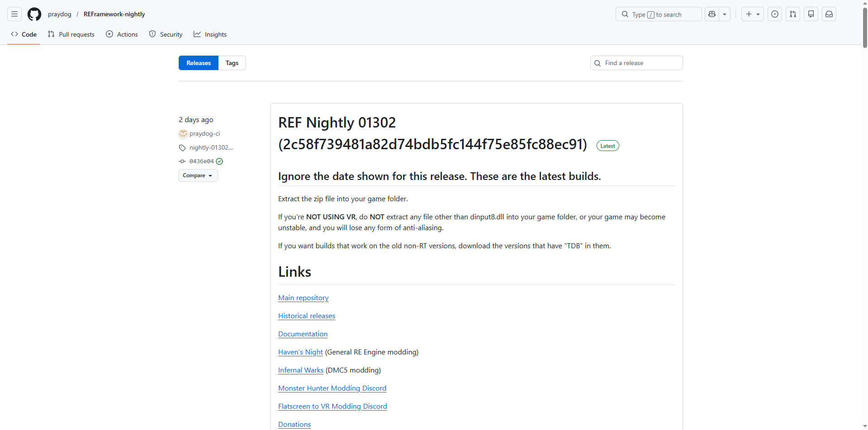Follow the Historical releases link
Screen dimensions: 868x430
click(x=307, y=316)
